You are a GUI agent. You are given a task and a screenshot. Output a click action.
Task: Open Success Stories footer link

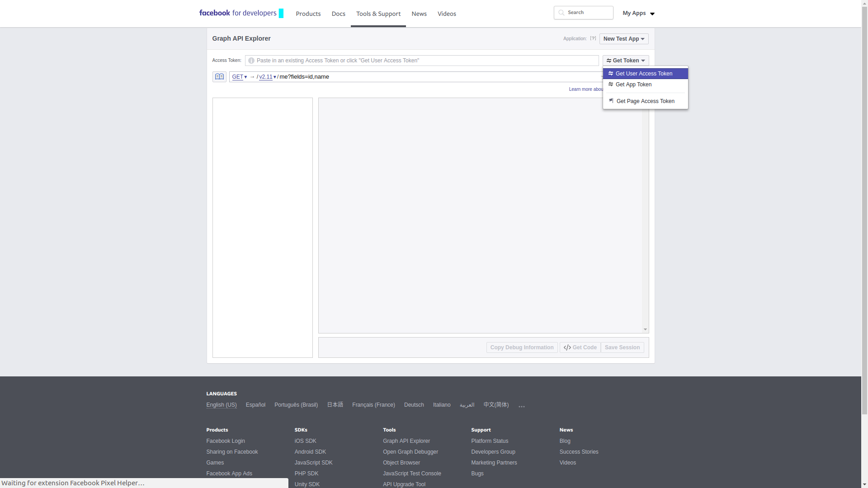coord(579,452)
